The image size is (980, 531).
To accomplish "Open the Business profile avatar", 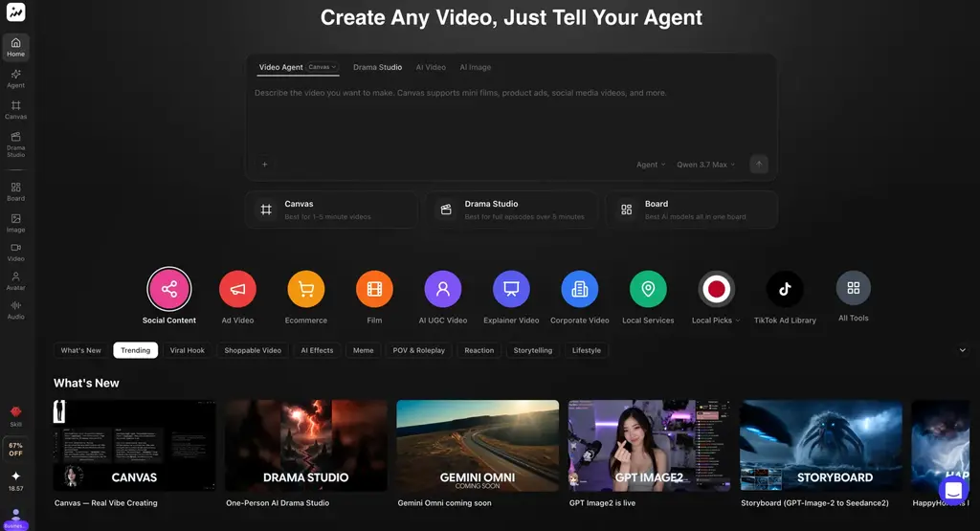I will (x=15, y=519).
